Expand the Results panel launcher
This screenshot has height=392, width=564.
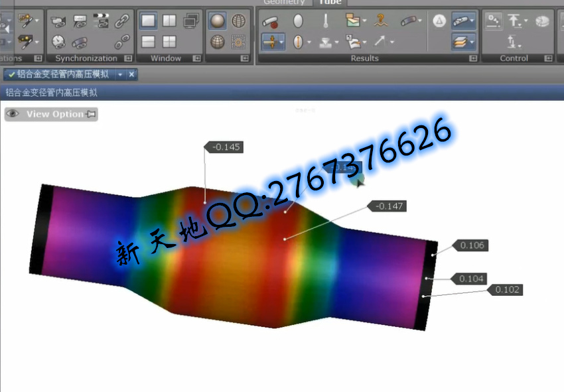pos(472,58)
